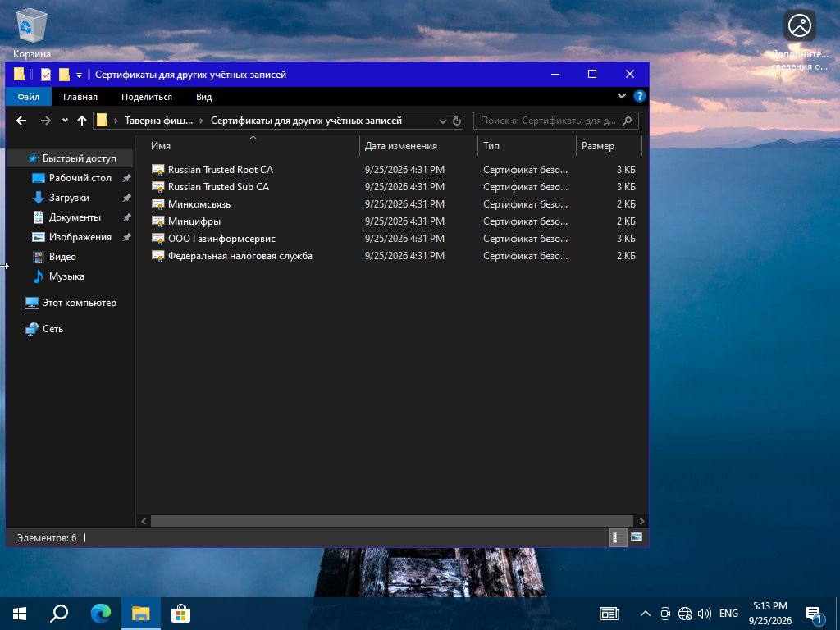
Task: Expand the chevron after Таверна фиш... breadcrumb
Action: tap(202, 121)
